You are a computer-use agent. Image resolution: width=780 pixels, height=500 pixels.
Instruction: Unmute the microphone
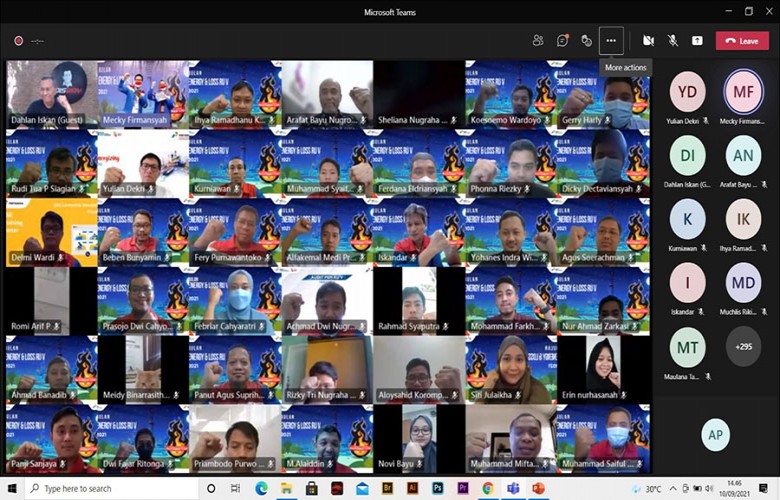coord(673,41)
